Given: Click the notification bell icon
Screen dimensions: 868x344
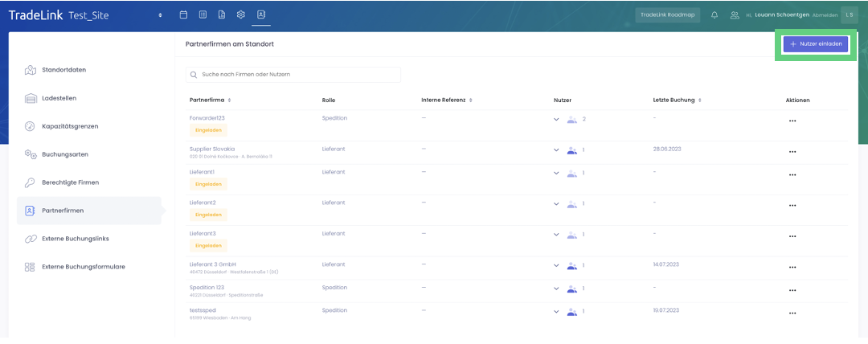Looking at the screenshot, I should 714,14.
